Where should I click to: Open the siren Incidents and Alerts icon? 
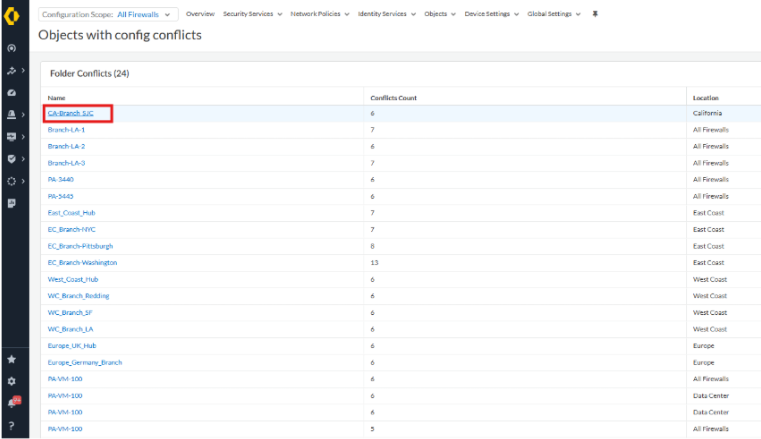pyautogui.click(x=12, y=114)
